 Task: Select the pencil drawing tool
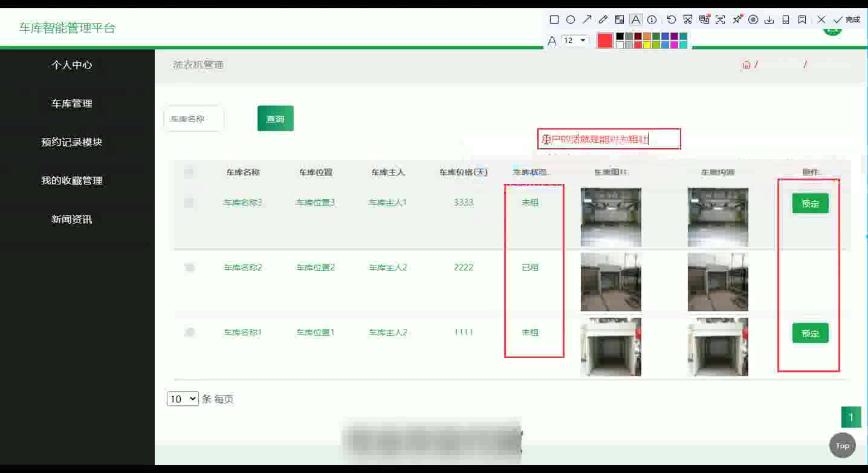603,20
